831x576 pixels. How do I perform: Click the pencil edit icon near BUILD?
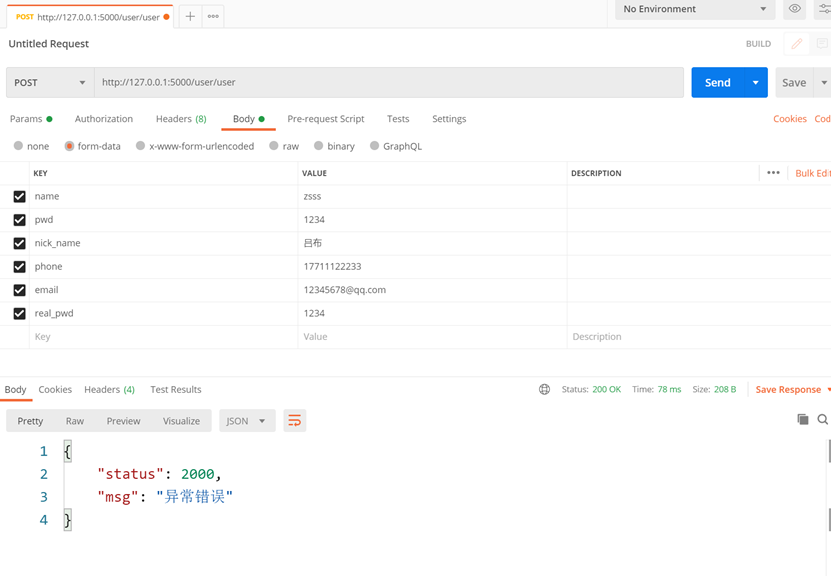pyautogui.click(x=797, y=43)
